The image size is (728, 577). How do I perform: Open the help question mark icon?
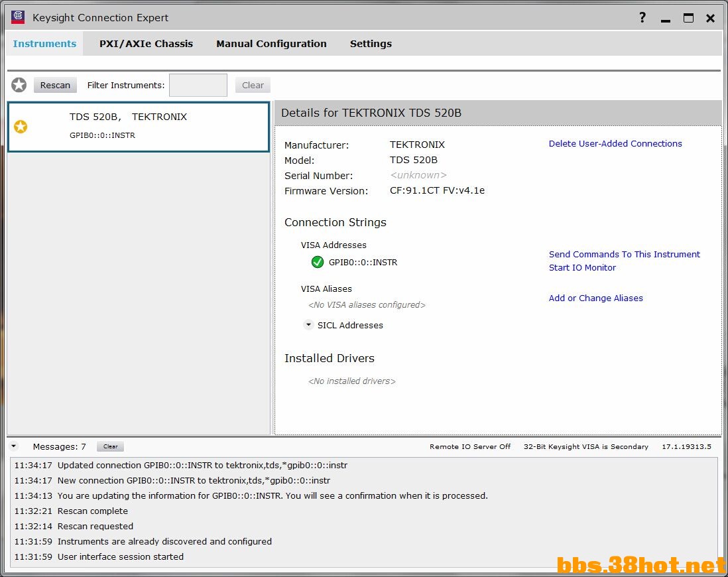642,18
